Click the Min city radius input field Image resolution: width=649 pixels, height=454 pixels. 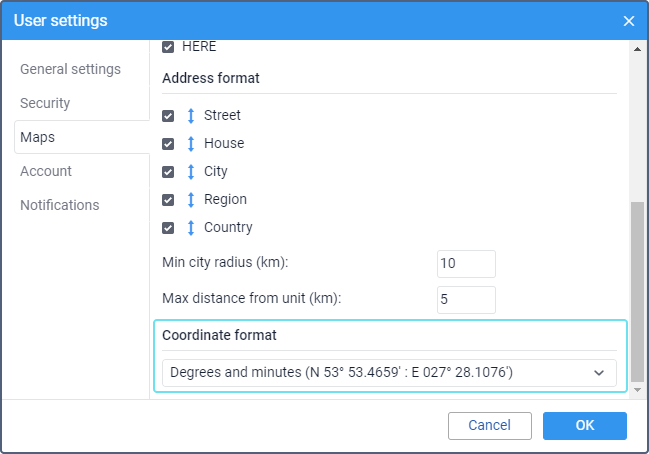466,264
